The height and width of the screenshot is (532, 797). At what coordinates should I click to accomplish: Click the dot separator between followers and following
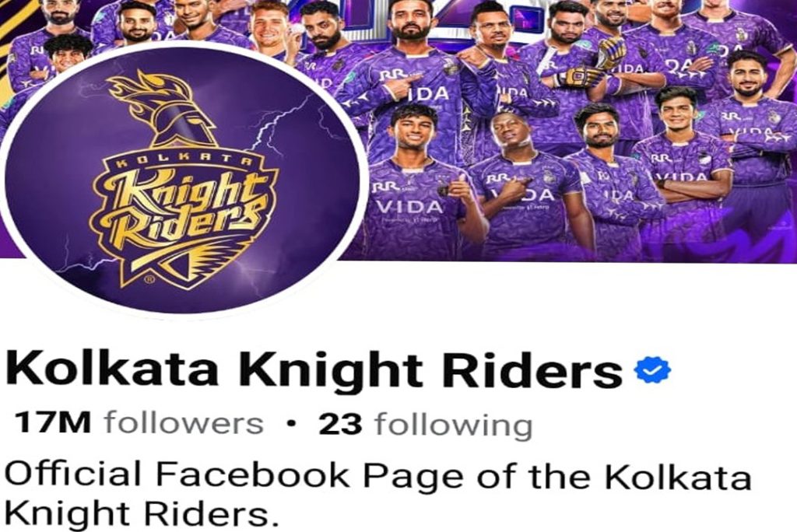click(291, 423)
